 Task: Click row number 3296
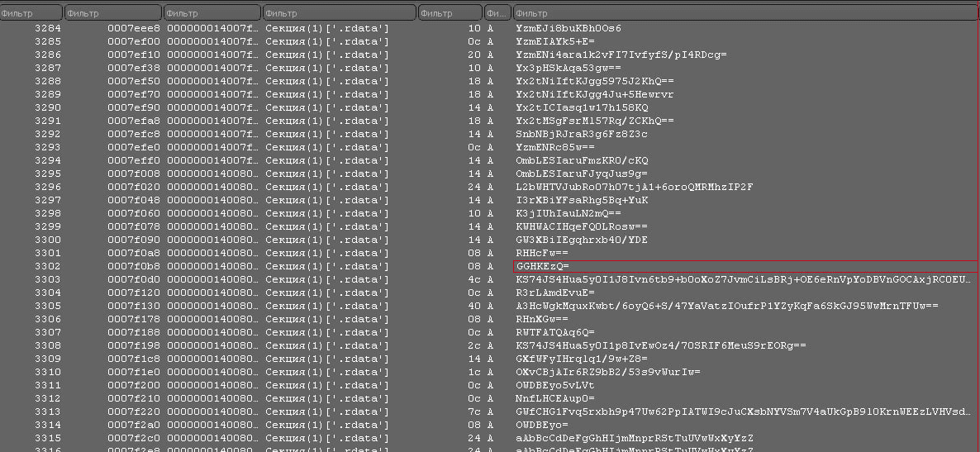(47, 187)
